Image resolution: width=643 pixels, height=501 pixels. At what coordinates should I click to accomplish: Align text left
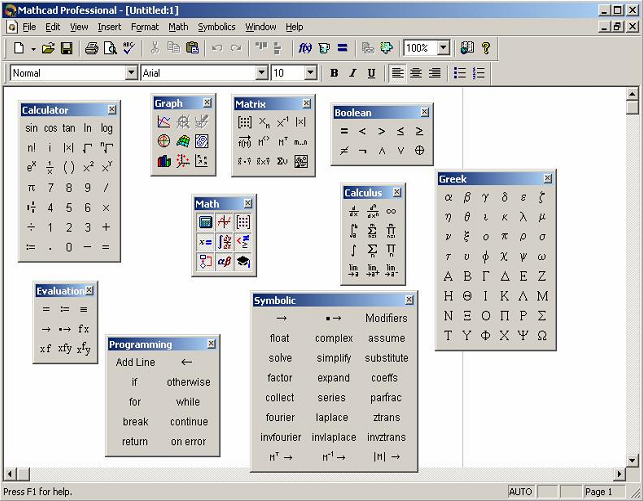point(397,73)
